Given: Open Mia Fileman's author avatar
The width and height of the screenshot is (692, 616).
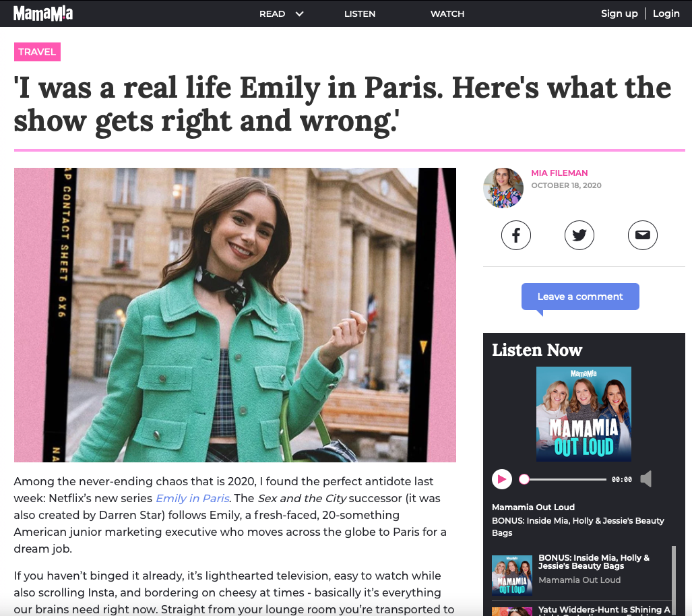Looking at the screenshot, I should 503,187.
